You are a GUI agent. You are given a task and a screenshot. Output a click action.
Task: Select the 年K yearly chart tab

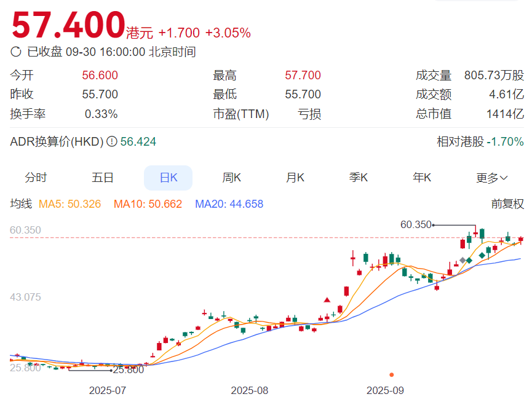click(x=421, y=177)
